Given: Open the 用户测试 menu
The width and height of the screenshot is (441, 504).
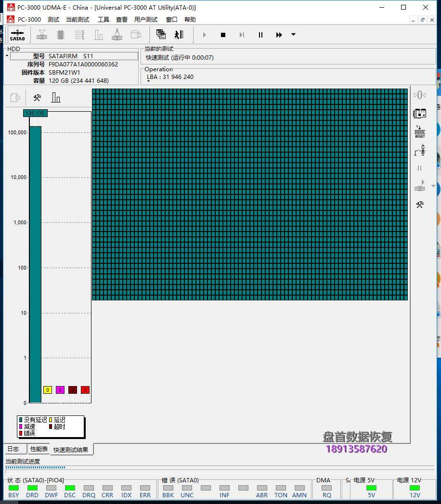Looking at the screenshot, I should click(146, 20).
